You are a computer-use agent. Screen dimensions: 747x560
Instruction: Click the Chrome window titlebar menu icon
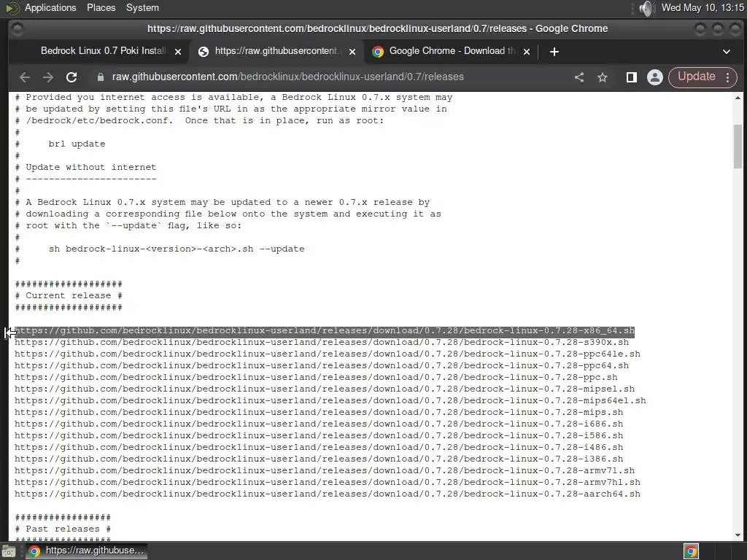click(x=18, y=29)
